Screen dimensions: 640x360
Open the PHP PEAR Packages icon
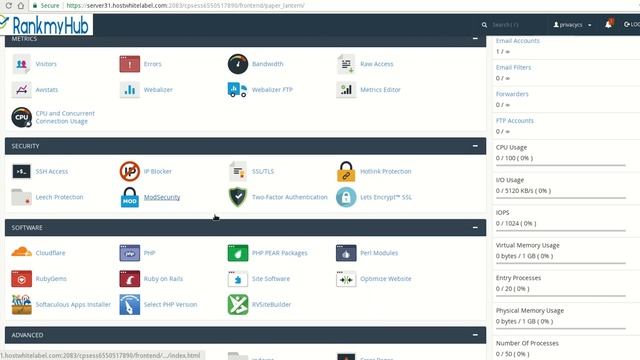(x=238, y=253)
